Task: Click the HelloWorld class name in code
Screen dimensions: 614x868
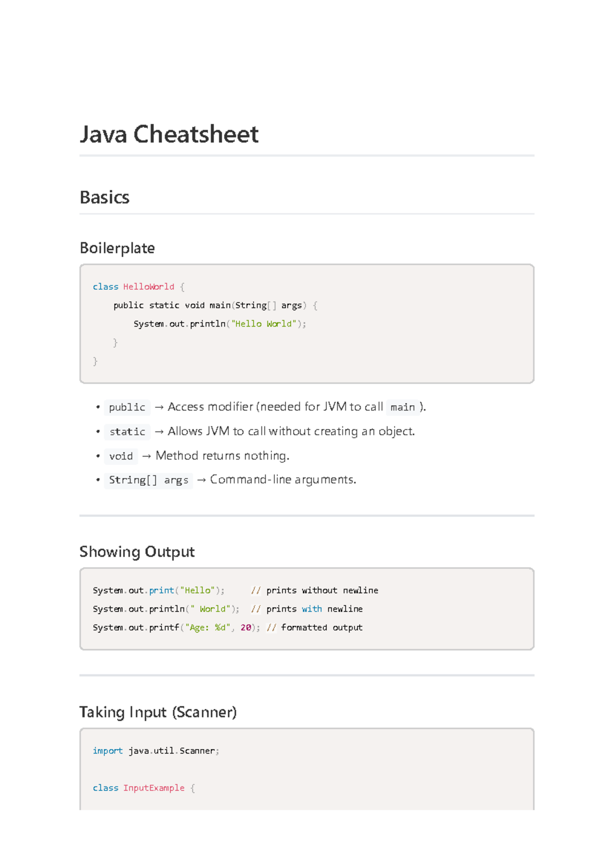Action: 148,287
